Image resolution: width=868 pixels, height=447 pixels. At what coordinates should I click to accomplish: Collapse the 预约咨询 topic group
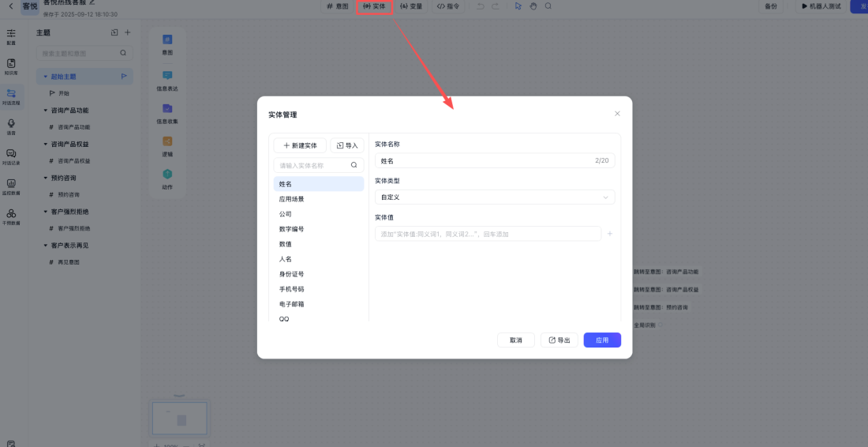click(x=46, y=178)
